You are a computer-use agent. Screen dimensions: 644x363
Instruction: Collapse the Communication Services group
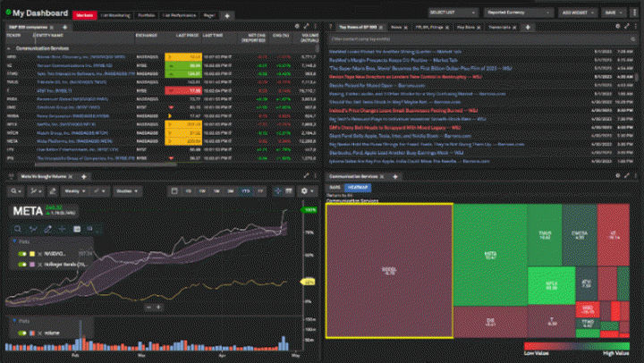(9, 48)
